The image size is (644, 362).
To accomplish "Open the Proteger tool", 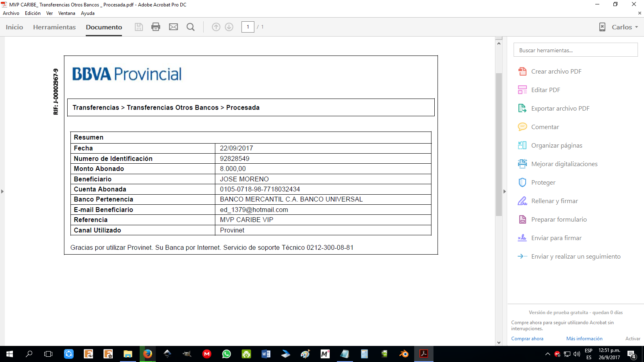I will click(543, 183).
